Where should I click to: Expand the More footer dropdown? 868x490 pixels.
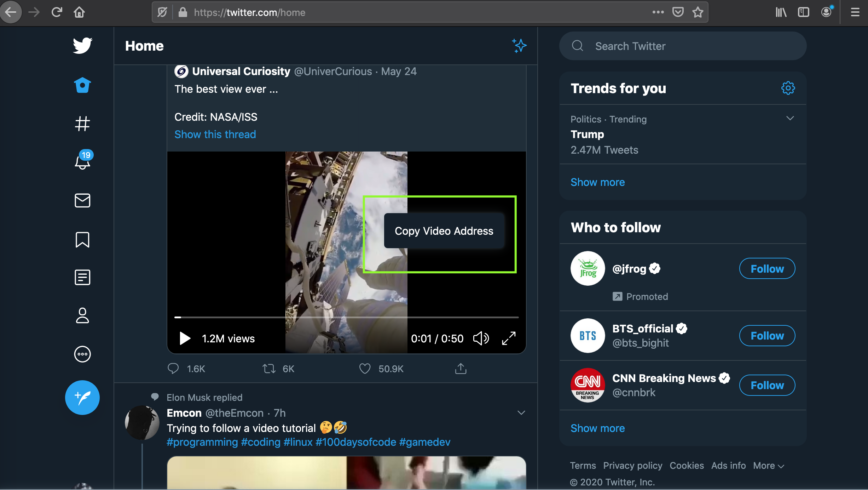click(768, 465)
